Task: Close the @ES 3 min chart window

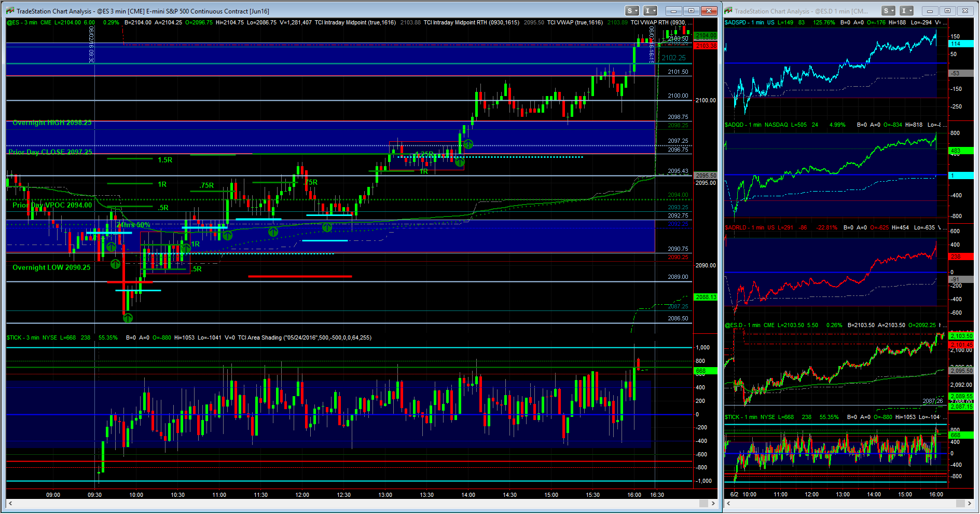Action: click(709, 11)
